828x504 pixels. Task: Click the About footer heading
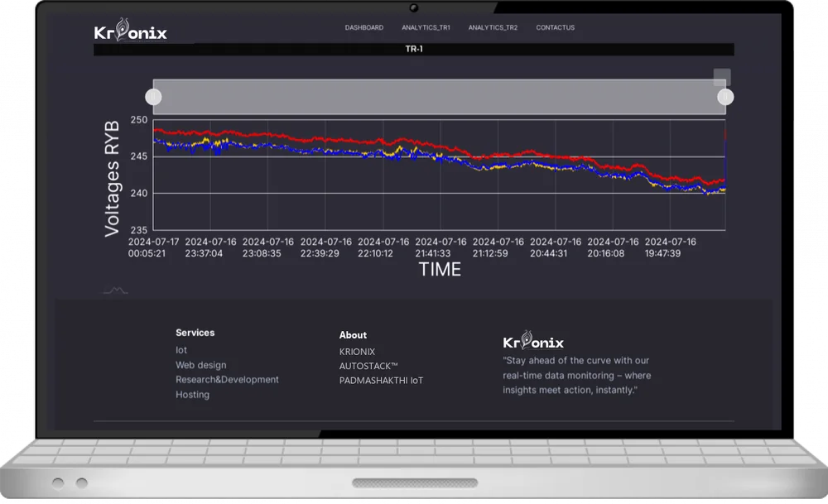coord(353,335)
